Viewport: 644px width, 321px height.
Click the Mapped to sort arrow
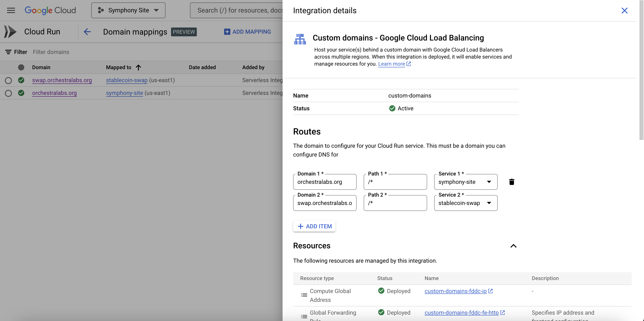click(x=138, y=67)
